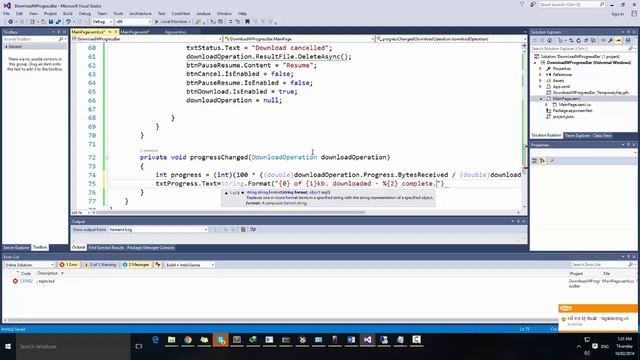Click the Solution Explorer Home icon

point(550,40)
